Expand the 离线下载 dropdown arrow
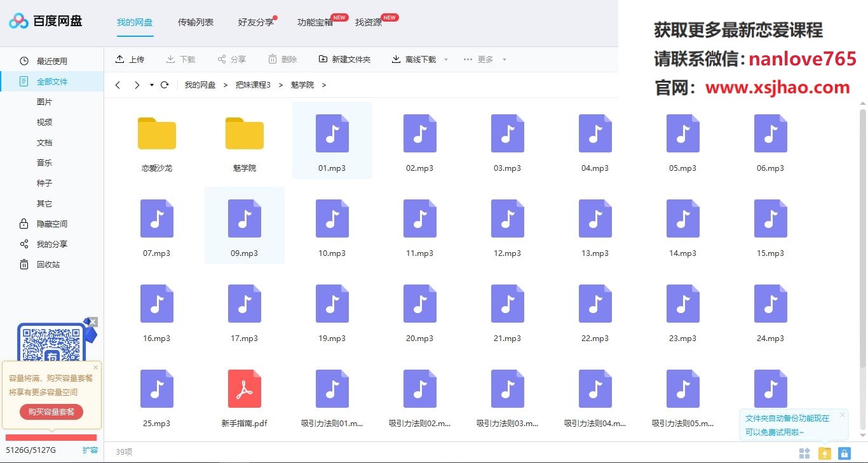The width and height of the screenshot is (868, 463). coord(446,60)
